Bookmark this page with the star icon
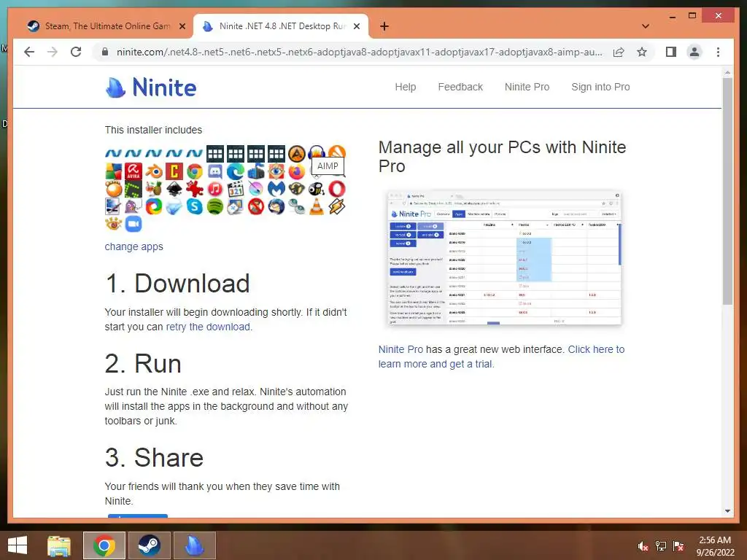Image resolution: width=747 pixels, height=560 pixels. pos(642,52)
